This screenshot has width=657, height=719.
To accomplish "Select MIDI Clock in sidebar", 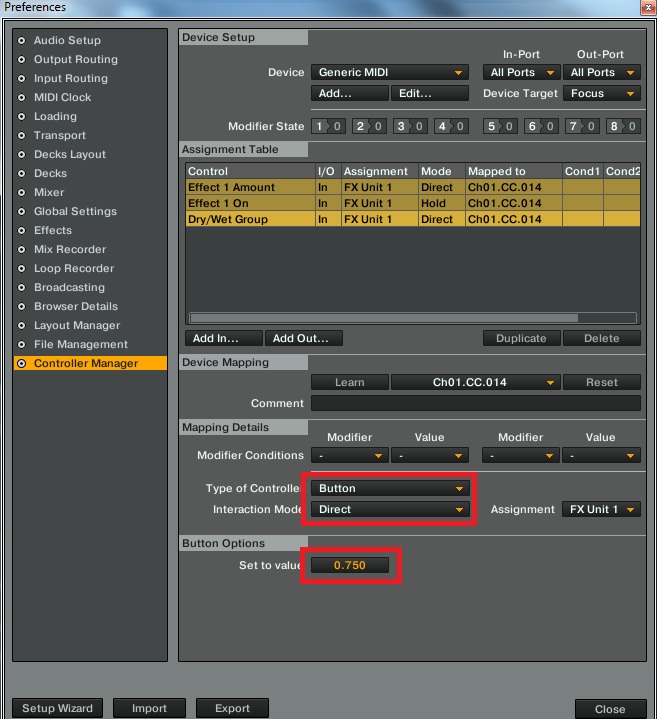I will [62, 97].
